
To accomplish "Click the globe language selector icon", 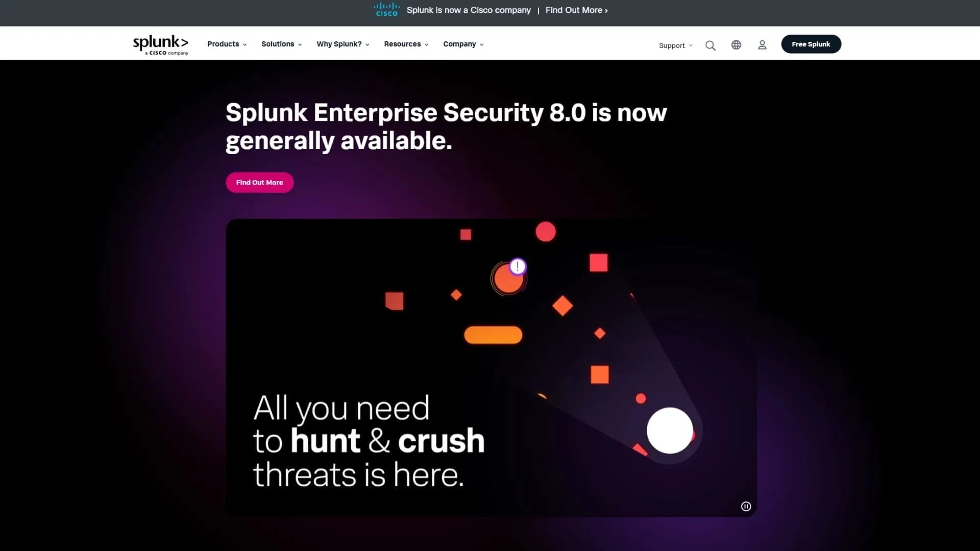I will coord(736,45).
